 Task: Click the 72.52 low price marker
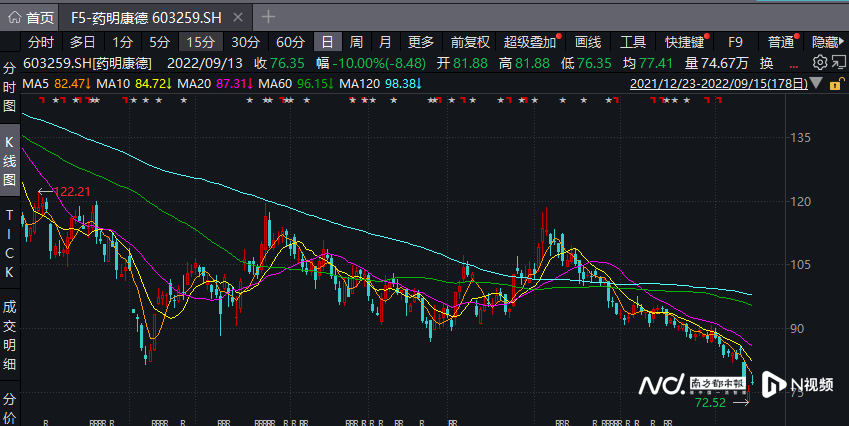710,403
